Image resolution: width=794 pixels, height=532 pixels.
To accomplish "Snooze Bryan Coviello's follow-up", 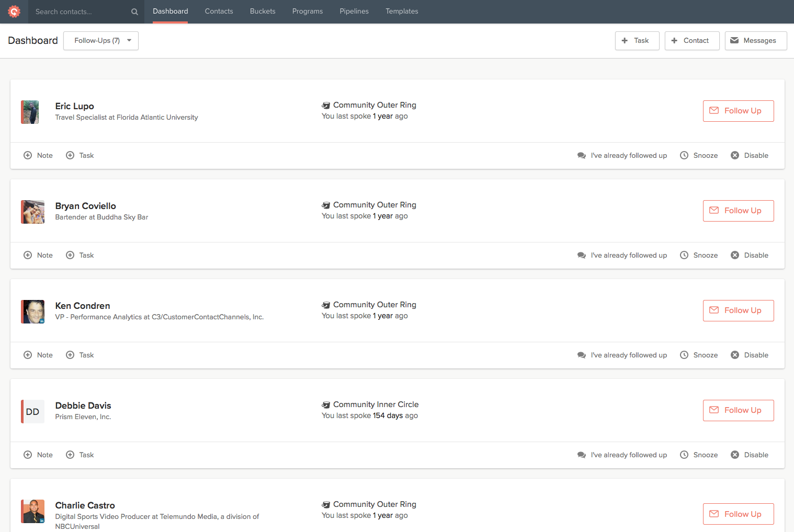I will [699, 255].
